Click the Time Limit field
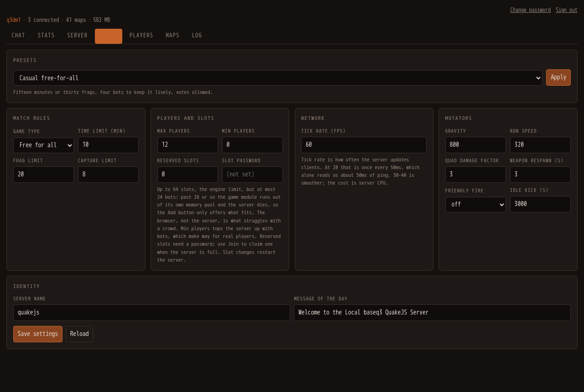 (108, 145)
